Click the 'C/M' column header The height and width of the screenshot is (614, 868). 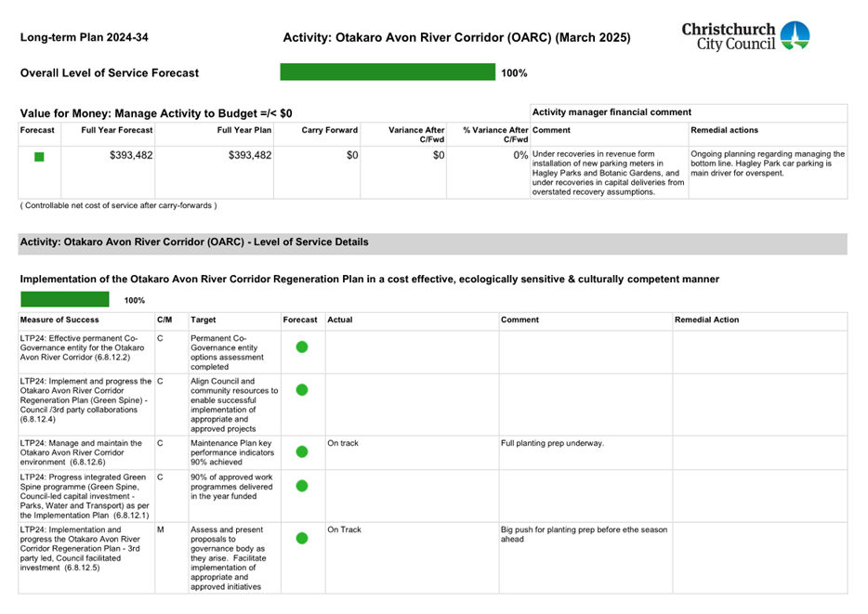[x=164, y=320]
